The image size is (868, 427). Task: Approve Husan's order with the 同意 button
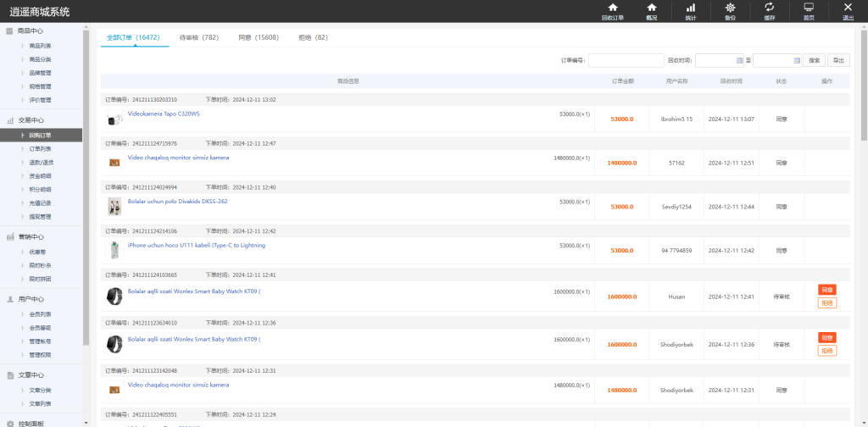826,290
